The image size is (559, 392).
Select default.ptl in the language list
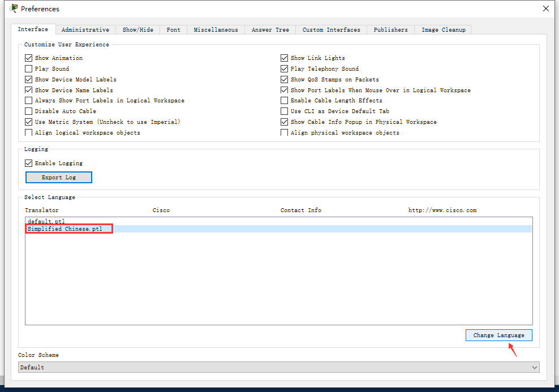point(46,221)
